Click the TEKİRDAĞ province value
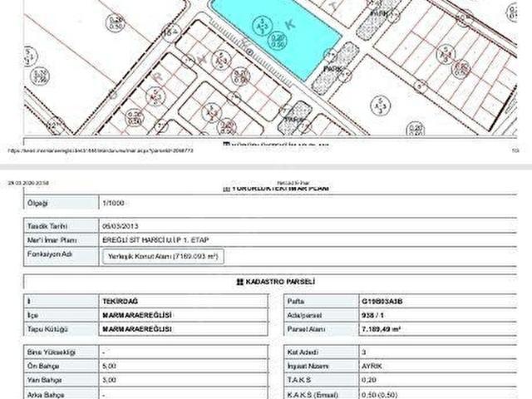 click(120, 301)
